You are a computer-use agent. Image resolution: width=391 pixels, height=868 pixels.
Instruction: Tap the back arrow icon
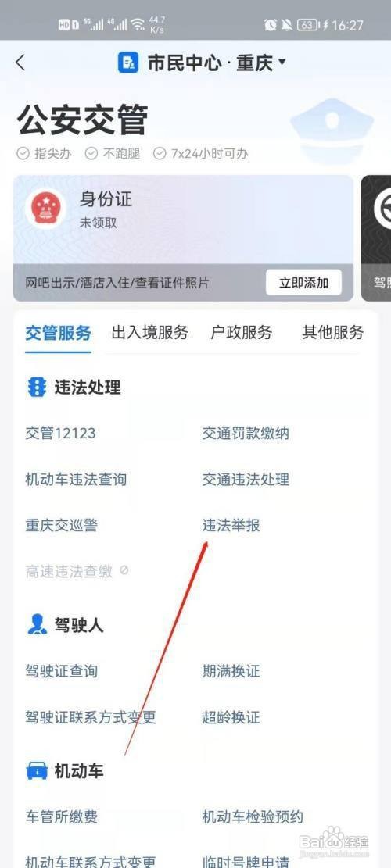pos(20,63)
